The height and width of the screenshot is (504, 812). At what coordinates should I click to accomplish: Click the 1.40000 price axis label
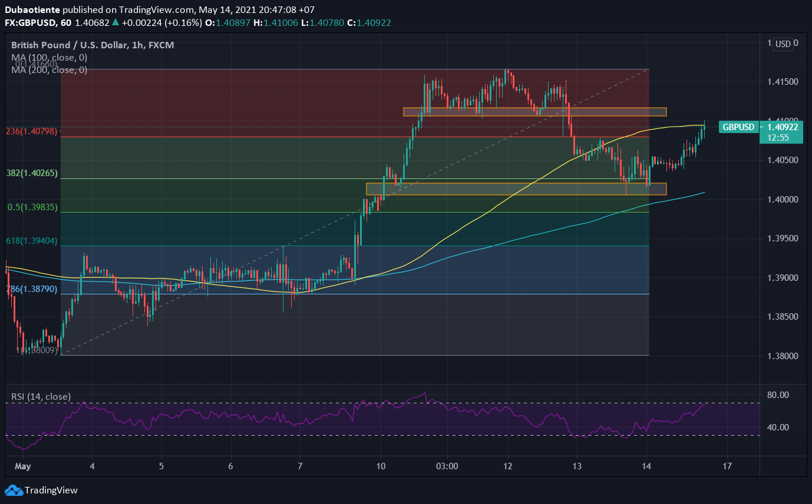783,200
